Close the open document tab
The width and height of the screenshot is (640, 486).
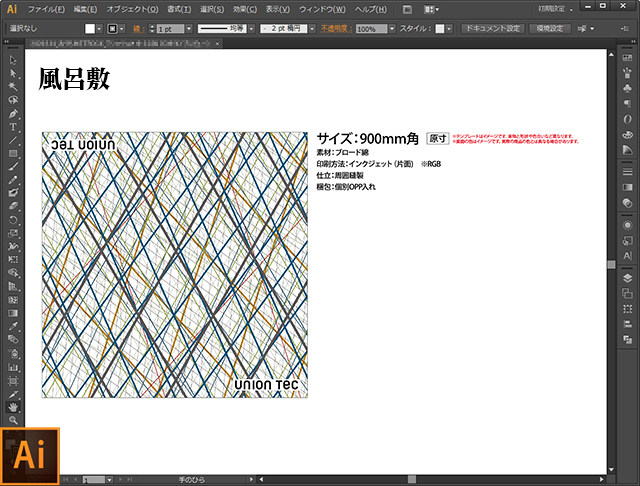(218, 43)
